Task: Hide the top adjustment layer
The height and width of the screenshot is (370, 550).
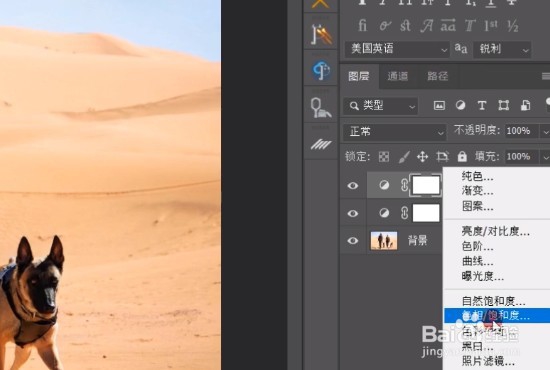Action: 353,185
